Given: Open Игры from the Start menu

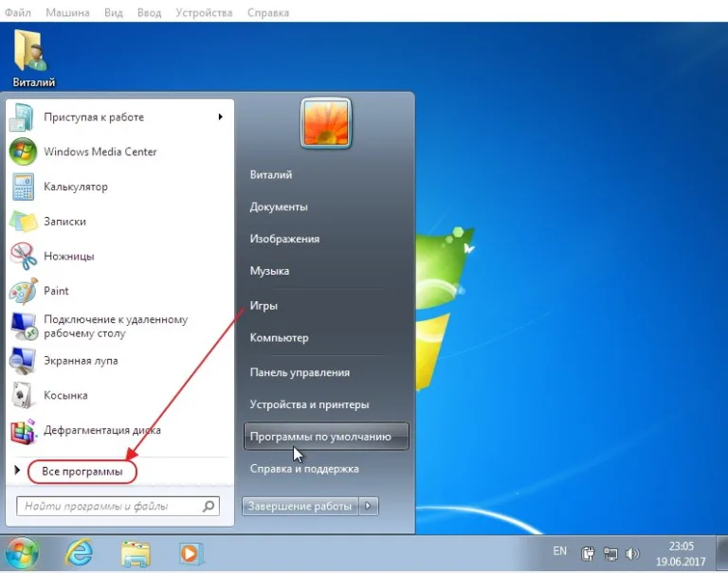Looking at the screenshot, I should click(264, 306).
